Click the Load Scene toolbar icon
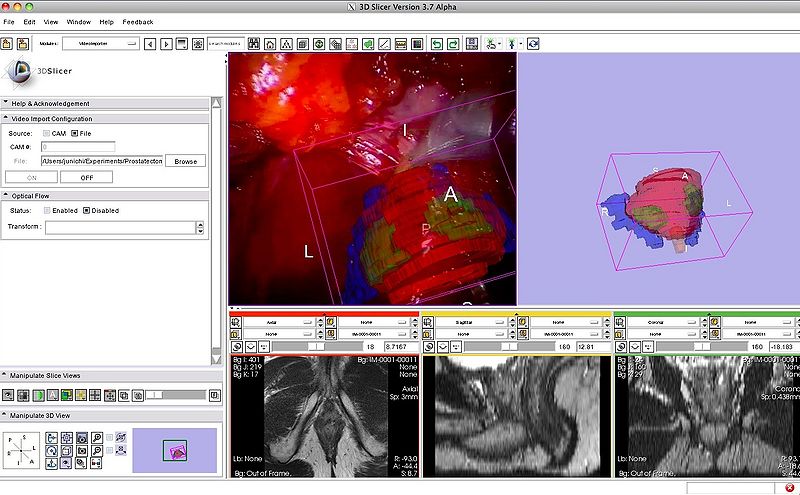 coord(7,44)
